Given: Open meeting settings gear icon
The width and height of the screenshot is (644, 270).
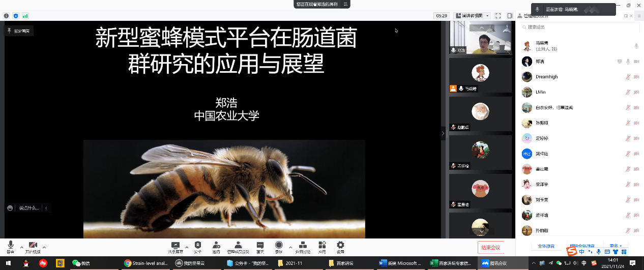Looking at the screenshot, I should tap(340, 246).
